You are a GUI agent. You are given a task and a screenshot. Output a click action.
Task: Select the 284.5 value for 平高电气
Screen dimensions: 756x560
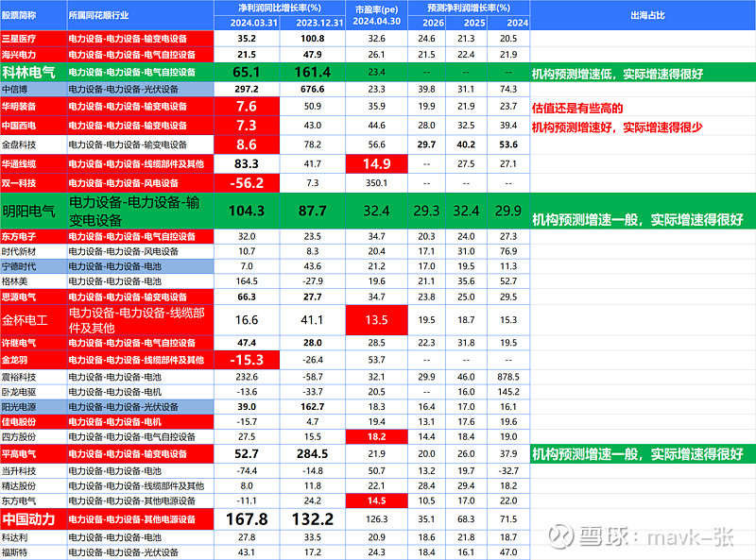tap(313, 454)
